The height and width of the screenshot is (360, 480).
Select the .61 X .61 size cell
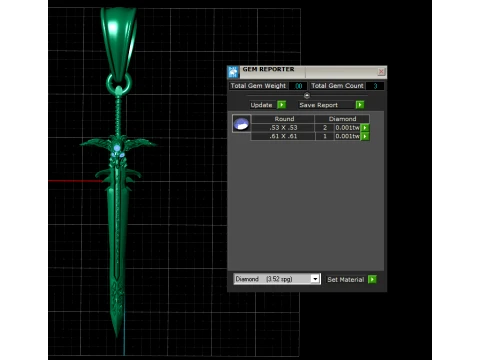click(x=283, y=136)
